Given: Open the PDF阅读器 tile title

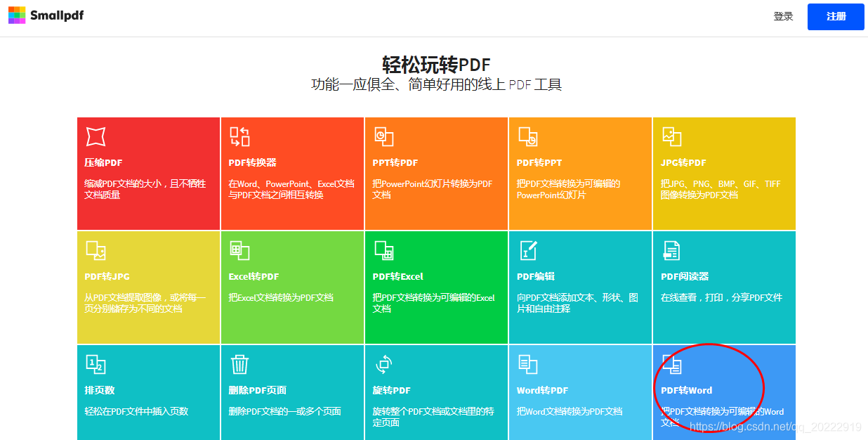Looking at the screenshot, I should point(685,276).
